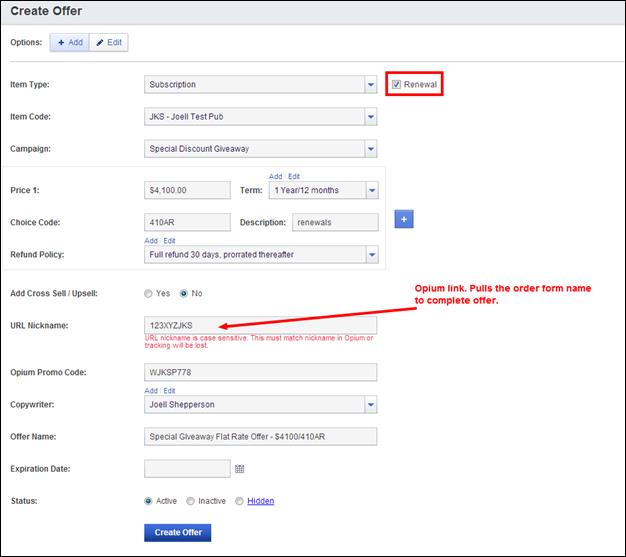Toggle the Renewal checkbox
Image resolution: width=626 pixels, height=557 pixels.
(396, 84)
